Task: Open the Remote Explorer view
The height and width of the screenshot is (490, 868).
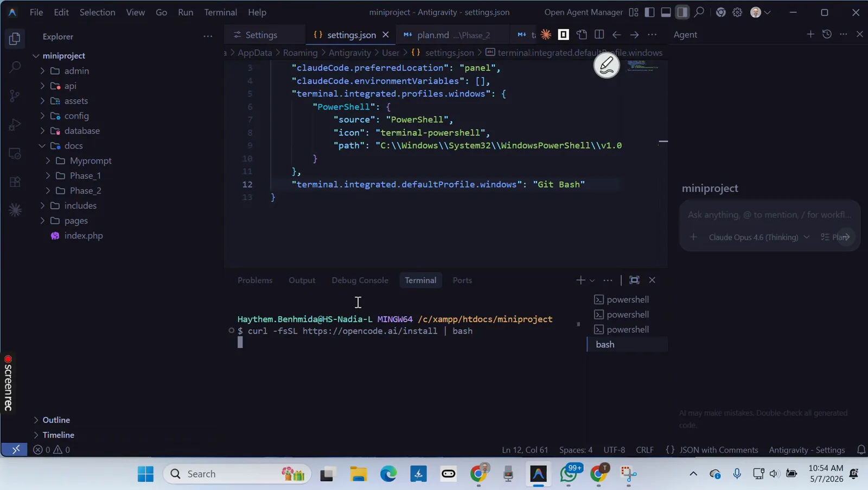Action: click(15, 153)
